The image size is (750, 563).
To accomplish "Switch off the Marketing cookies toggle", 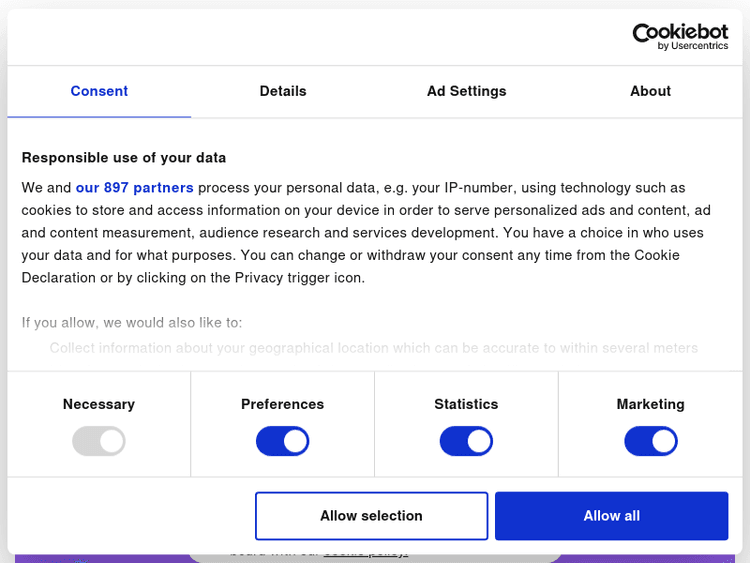I will click(x=650, y=441).
